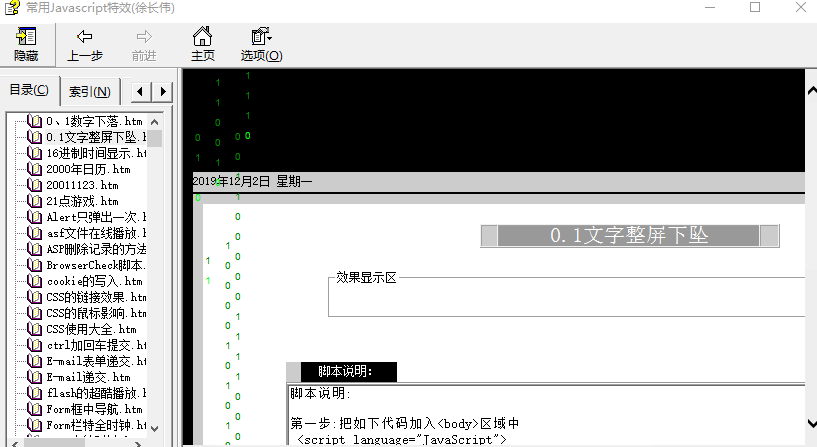The height and width of the screenshot is (447, 817).
Task: Switch to the 目录(C) contents tab
Action: pos(29,91)
